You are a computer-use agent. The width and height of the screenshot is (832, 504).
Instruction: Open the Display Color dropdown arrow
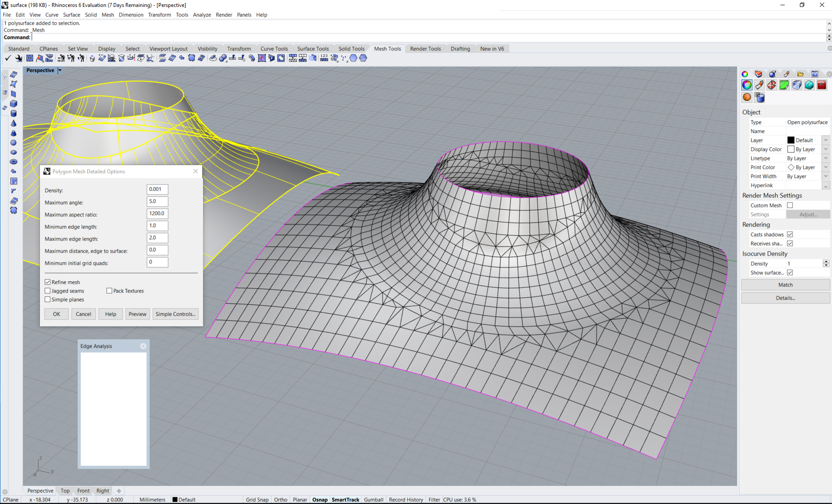(826, 149)
